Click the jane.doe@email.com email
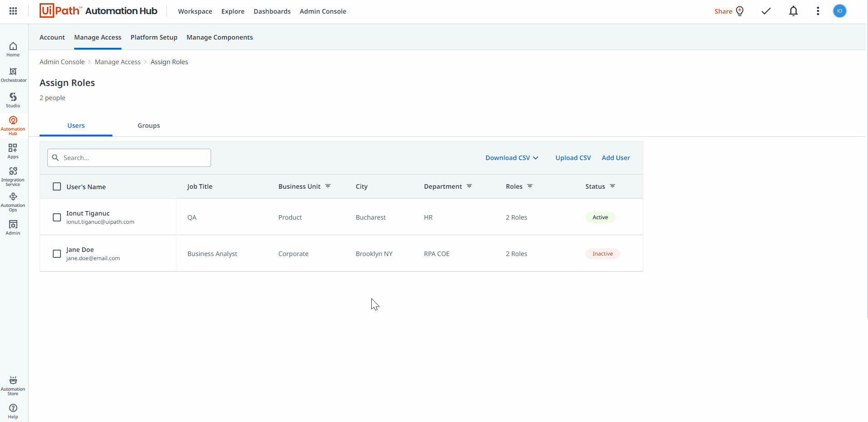Image resolution: width=868 pixels, height=422 pixels. 93,258
